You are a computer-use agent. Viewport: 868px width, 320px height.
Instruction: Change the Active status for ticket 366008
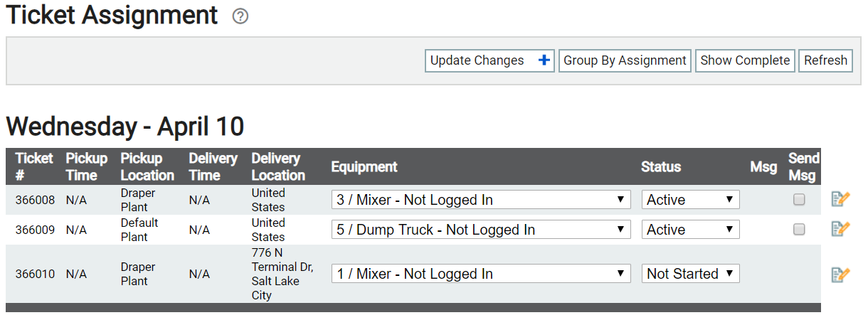[x=690, y=200]
